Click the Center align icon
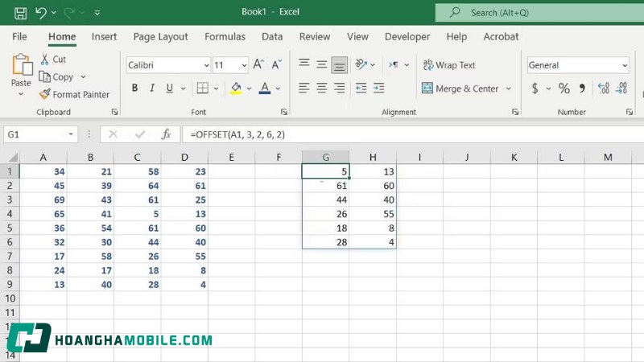This screenshot has height=362, width=644. pos(322,88)
